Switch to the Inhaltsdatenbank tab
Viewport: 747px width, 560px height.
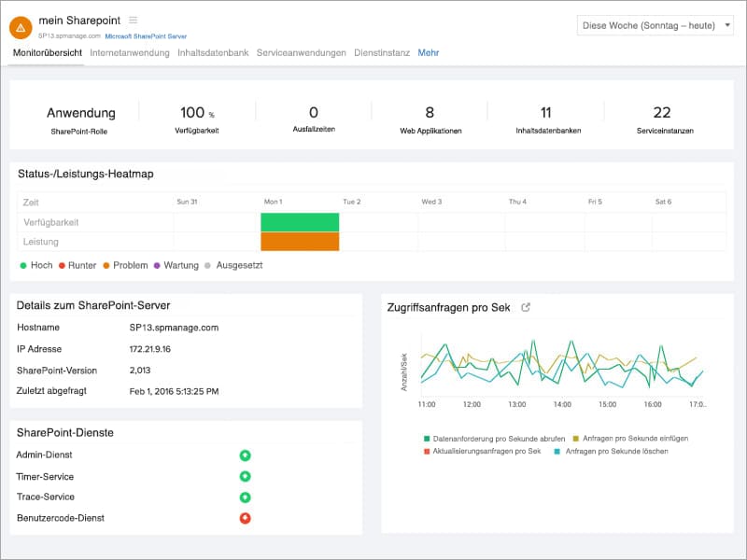[x=212, y=53]
